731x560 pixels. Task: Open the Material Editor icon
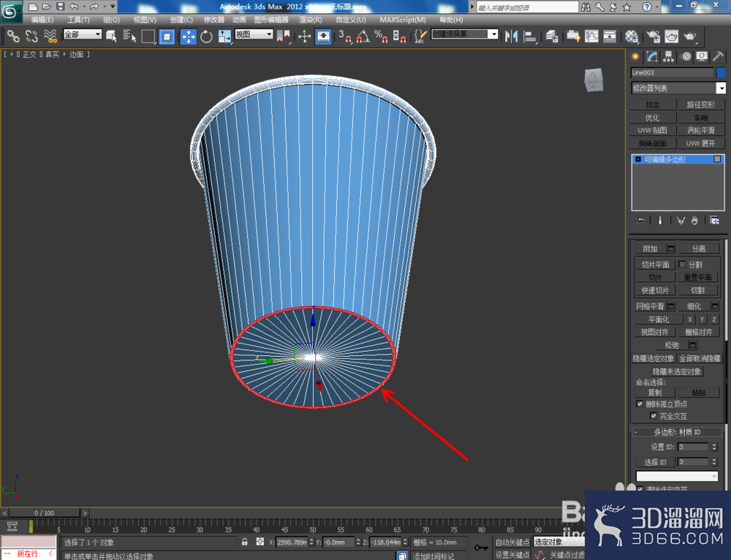pyautogui.click(x=632, y=36)
